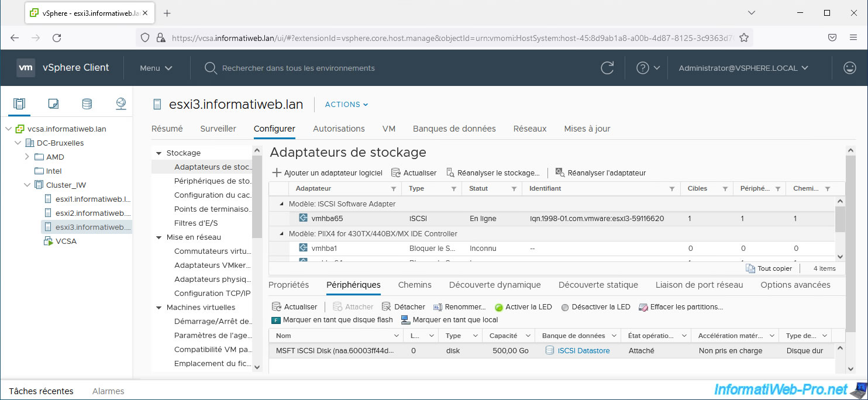The height and width of the screenshot is (400, 868).
Task: Switch to VMs and Templates inventory view
Action: tap(53, 104)
